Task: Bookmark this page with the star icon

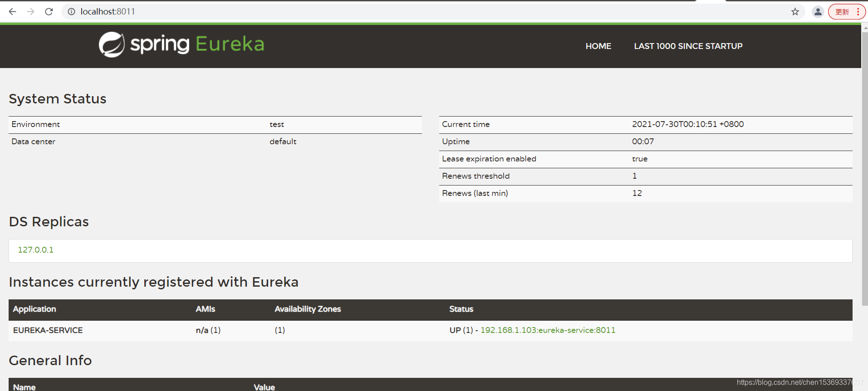Action: click(795, 12)
